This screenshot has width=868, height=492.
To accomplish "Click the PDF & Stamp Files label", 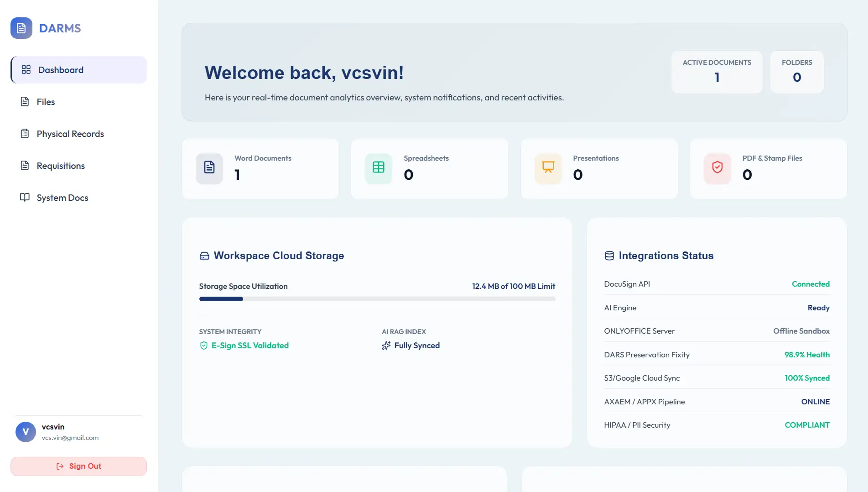I will [x=772, y=158].
